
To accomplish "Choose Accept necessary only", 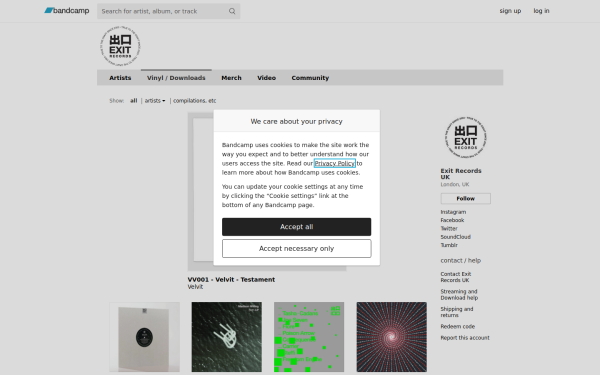I will [x=297, y=248].
